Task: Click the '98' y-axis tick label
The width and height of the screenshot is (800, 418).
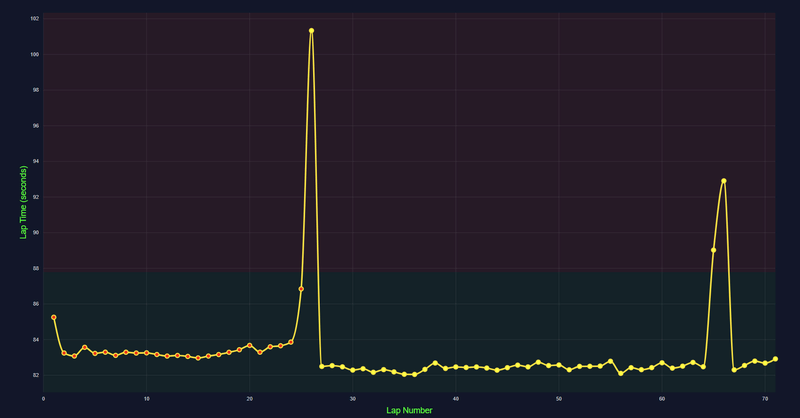Action: [36, 90]
